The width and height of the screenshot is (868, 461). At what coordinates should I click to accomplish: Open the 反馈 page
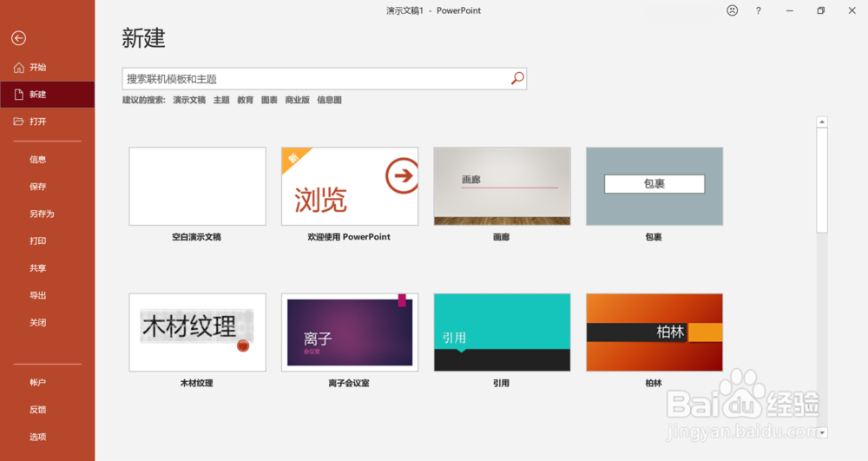37,410
